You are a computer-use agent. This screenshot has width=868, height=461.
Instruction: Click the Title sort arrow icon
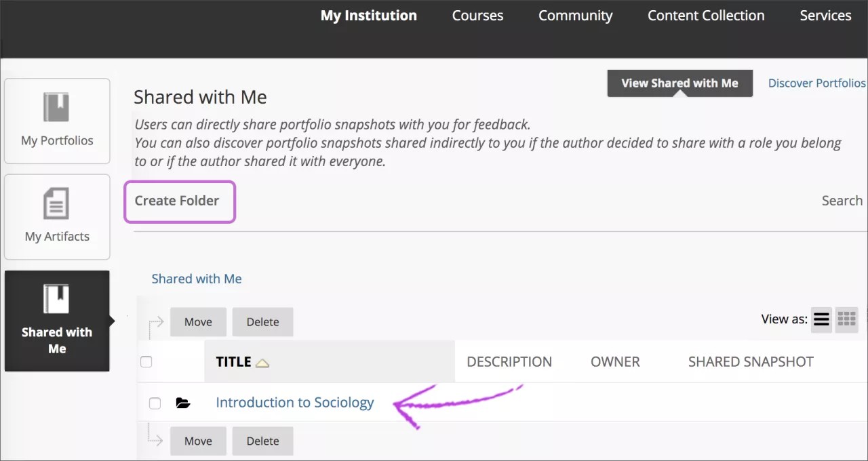(264, 362)
